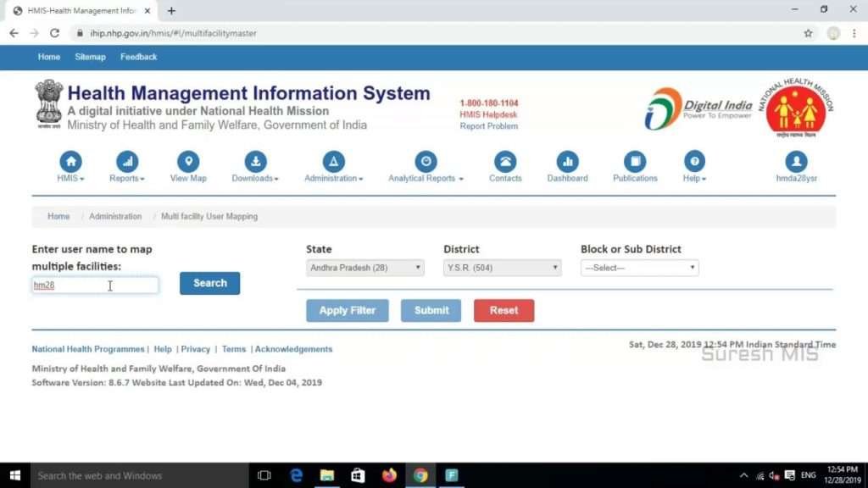The height and width of the screenshot is (488, 868).
Task: Click Sitemap in the top bar
Action: [90, 57]
